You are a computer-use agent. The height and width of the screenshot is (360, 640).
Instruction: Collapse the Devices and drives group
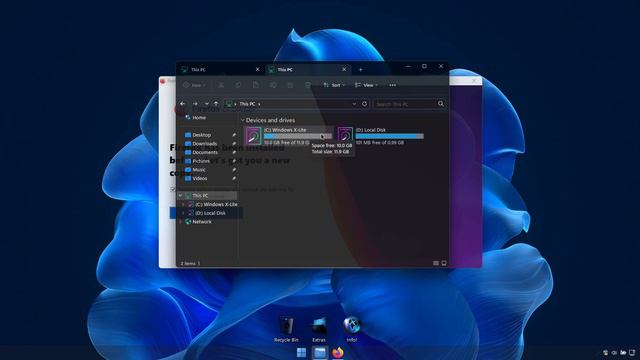[x=242, y=120]
